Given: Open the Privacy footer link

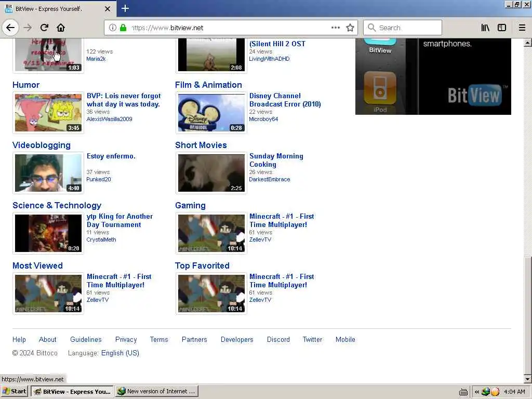Looking at the screenshot, I should [126, 340].
